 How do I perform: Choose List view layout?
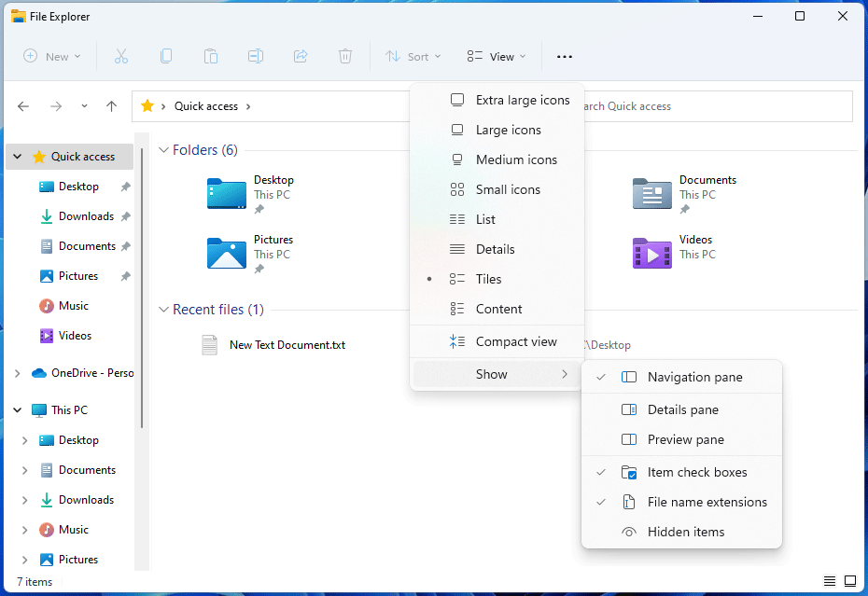tap(497, 219)
